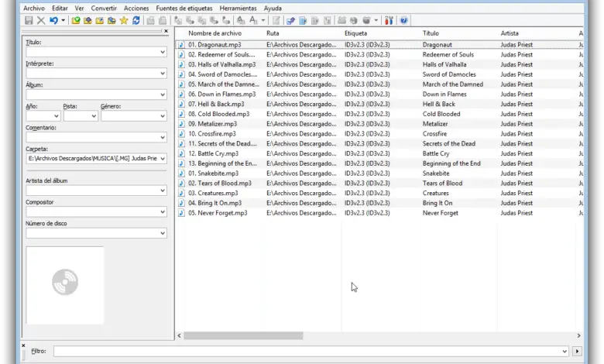604x364 pixels.
Task: Remove tag using the X toolbar icon
Action: [41, 20]
